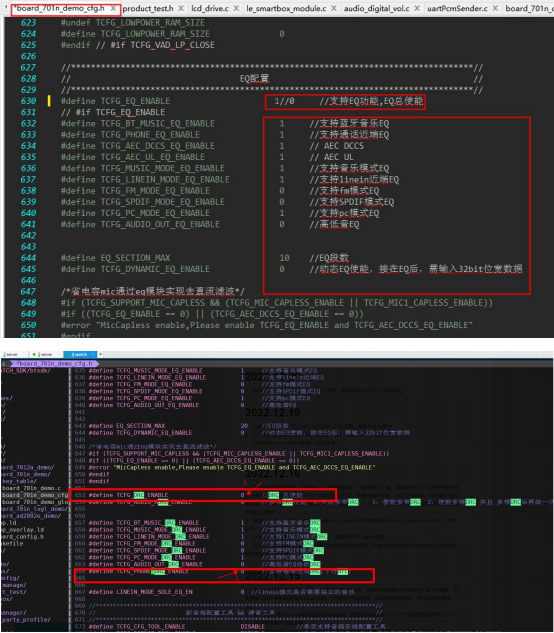Click TCFG_AUDIO_OUT_EQ_ENABLE on line 641 top editor
The height and width of the screenshot is (633, 554).
click(160, 224)
